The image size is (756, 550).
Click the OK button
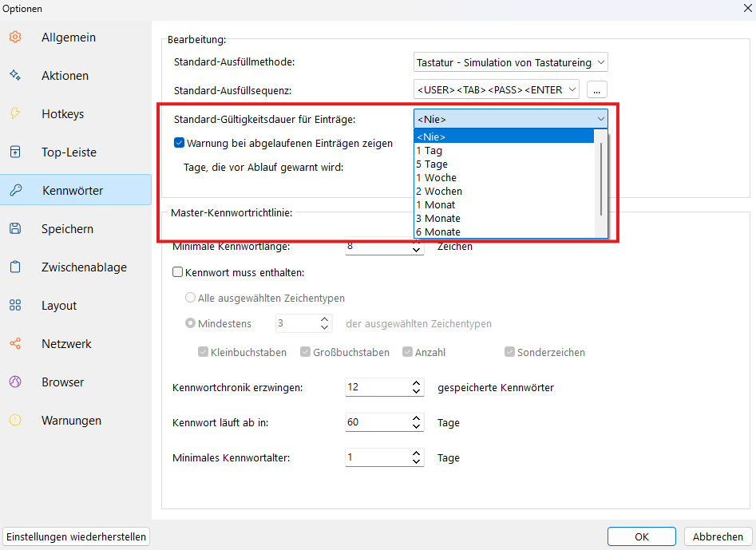click(641, 536)
